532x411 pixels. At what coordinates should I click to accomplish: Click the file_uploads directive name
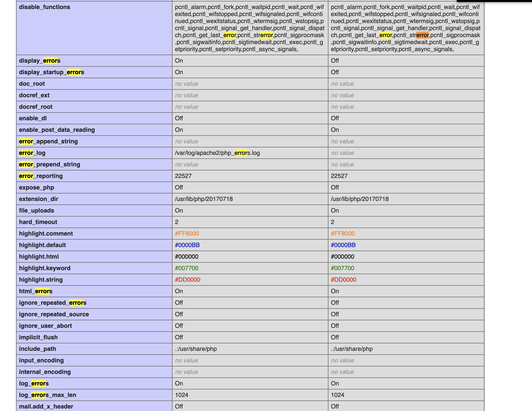37,211
